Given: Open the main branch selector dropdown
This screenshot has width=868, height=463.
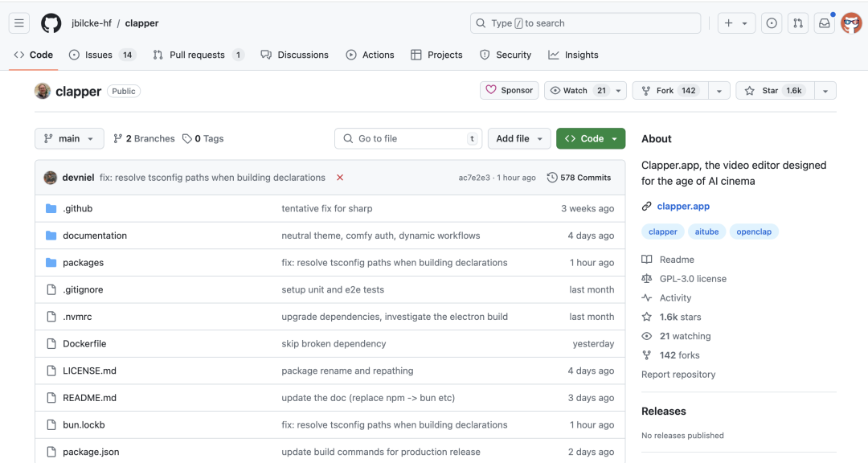Looking at the screenshot, I should (69, 138).
